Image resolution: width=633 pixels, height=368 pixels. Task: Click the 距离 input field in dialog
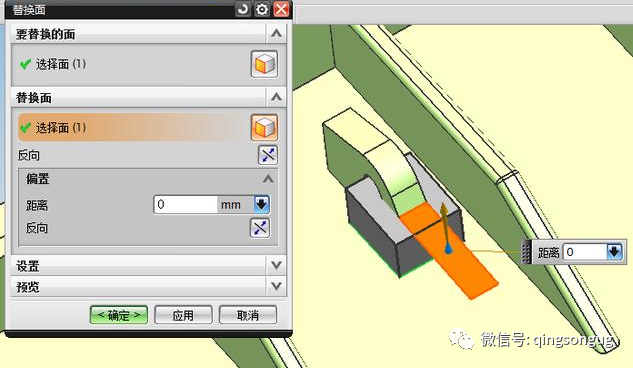186,205
